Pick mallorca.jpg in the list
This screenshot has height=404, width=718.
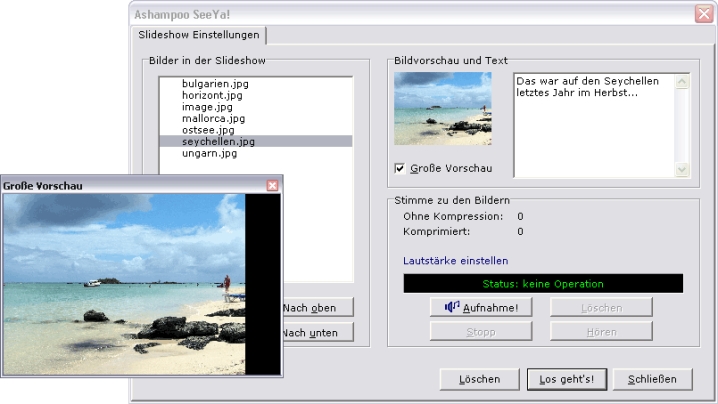(x=213, y=118)
